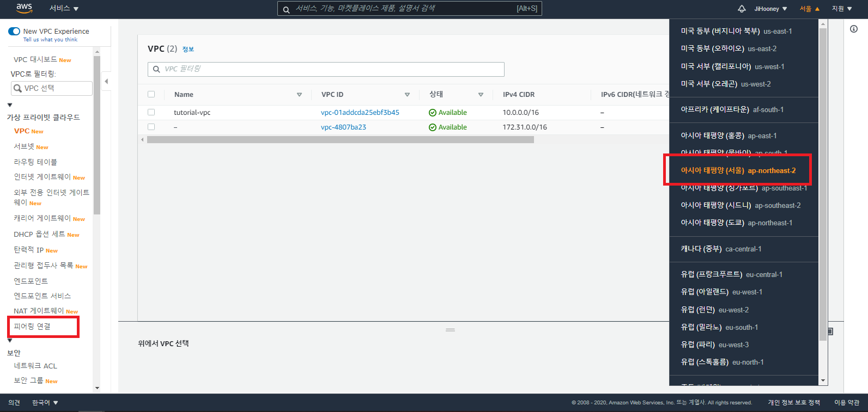This screenshot has width=868, height=412.
Task: Open the 지원 support dropdown
Action: [842, 9]
